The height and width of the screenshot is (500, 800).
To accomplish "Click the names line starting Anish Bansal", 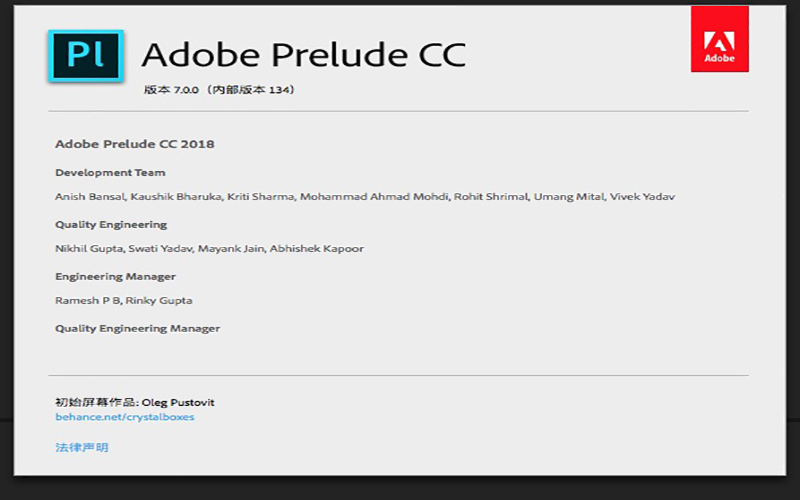I will pos(365,196).
